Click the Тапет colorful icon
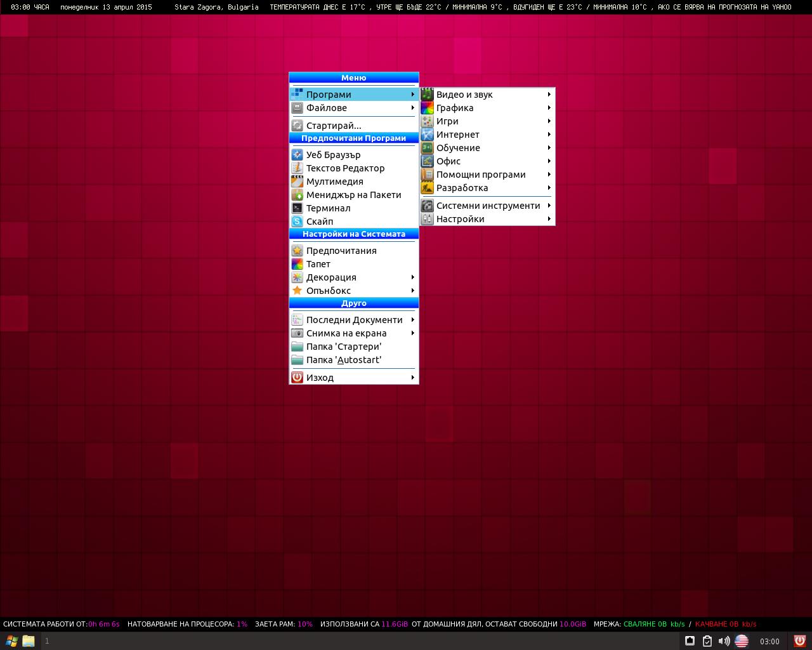 point(297,264)
